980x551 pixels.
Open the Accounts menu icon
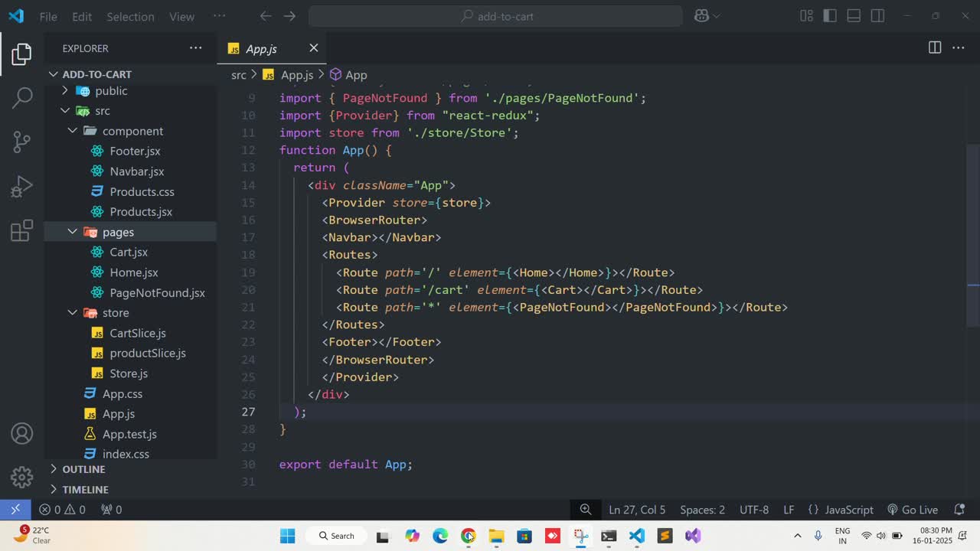point(22,434)
